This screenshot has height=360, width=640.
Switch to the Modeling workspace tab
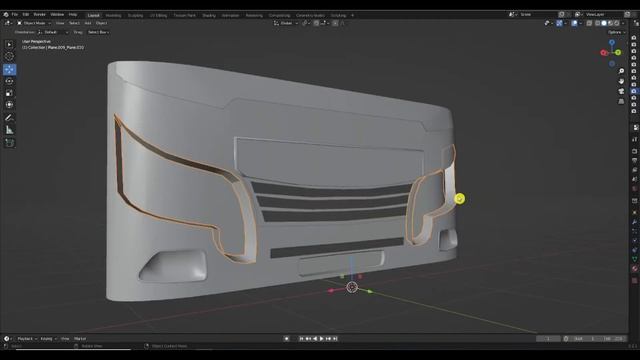tap(113, 16)
